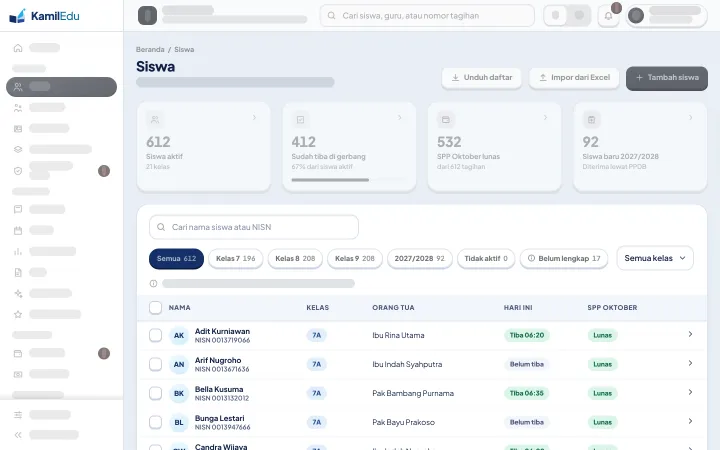
Task: Click AK avatar of Adit Kurniawan
Action: pyautogui.click(x=179, y=336)
